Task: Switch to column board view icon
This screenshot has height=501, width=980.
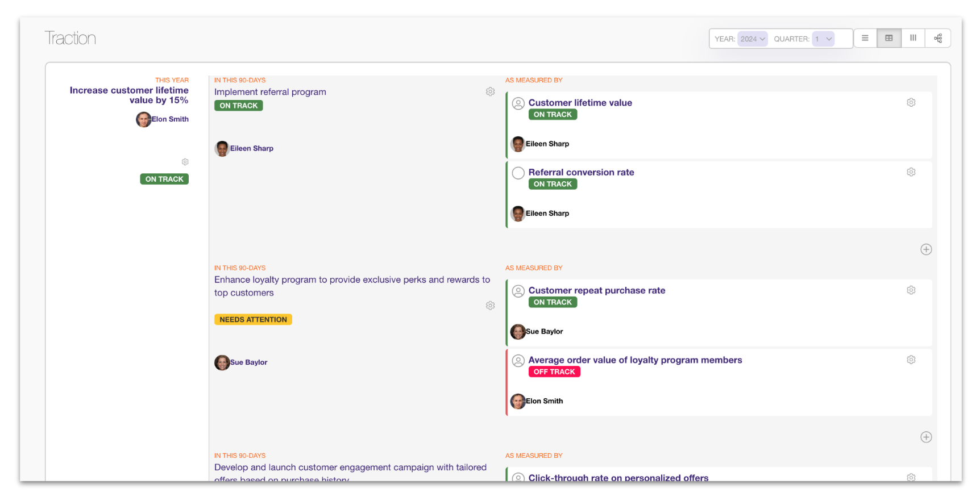Action: 913,38
